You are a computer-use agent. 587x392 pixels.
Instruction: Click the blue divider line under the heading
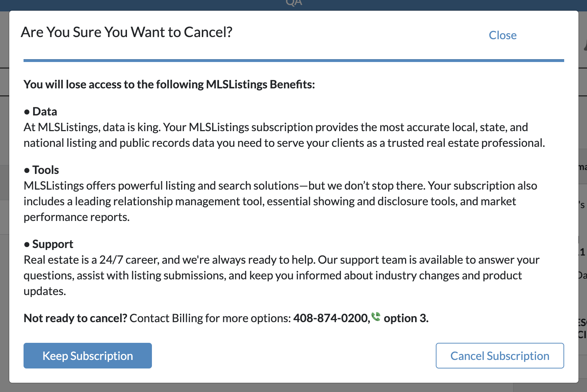293,60
